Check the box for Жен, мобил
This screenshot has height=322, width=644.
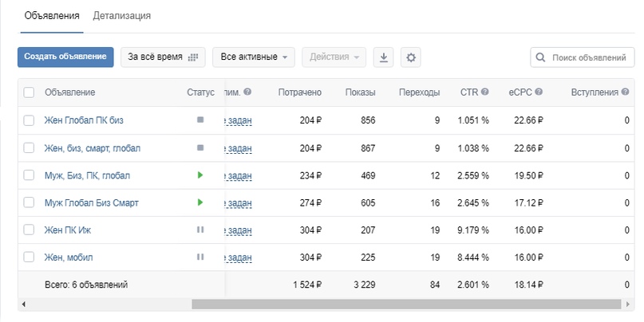click(29, 257)
